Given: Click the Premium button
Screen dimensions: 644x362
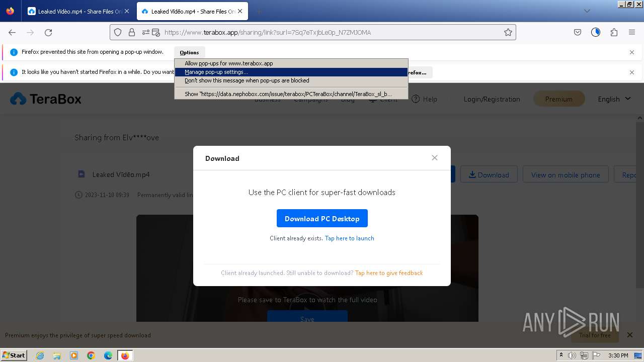Looking at the screenshot, I should point(558,99).
